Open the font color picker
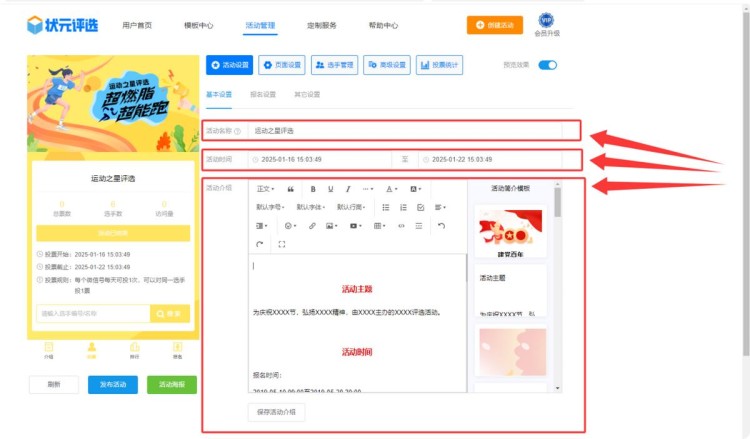The image size is (750, 439). (x=392, y=189)
